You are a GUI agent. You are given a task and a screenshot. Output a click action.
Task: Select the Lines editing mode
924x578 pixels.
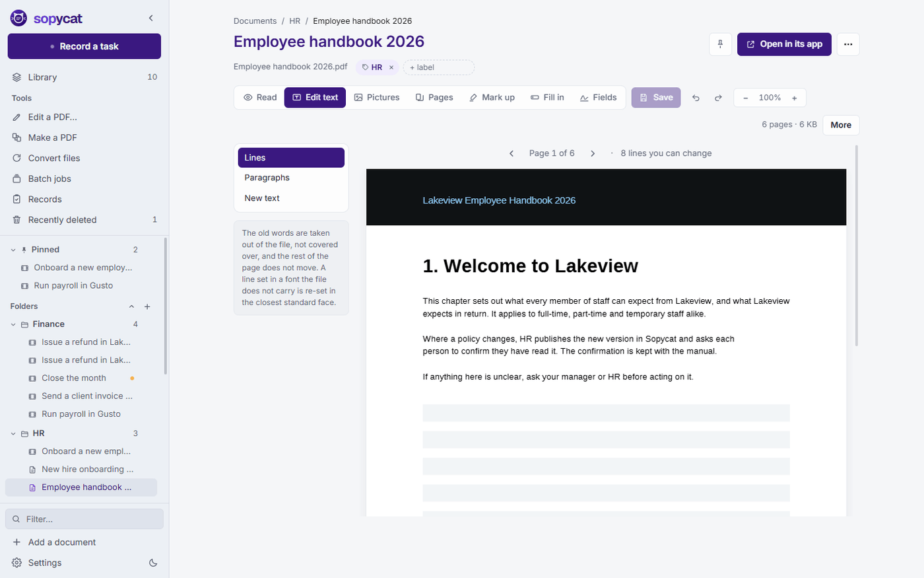[x=291, y=158]
